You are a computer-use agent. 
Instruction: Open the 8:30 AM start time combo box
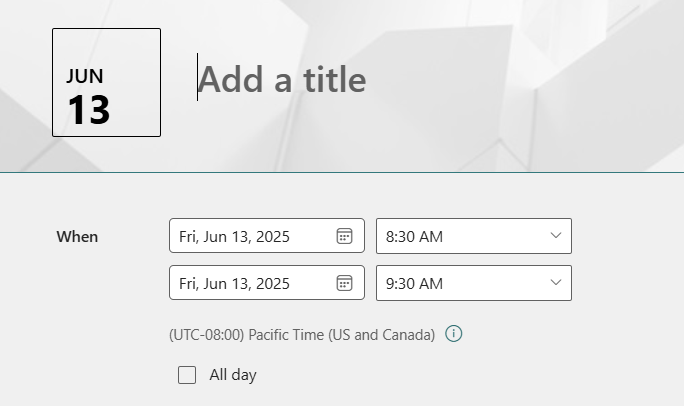[x=474, y=236]
